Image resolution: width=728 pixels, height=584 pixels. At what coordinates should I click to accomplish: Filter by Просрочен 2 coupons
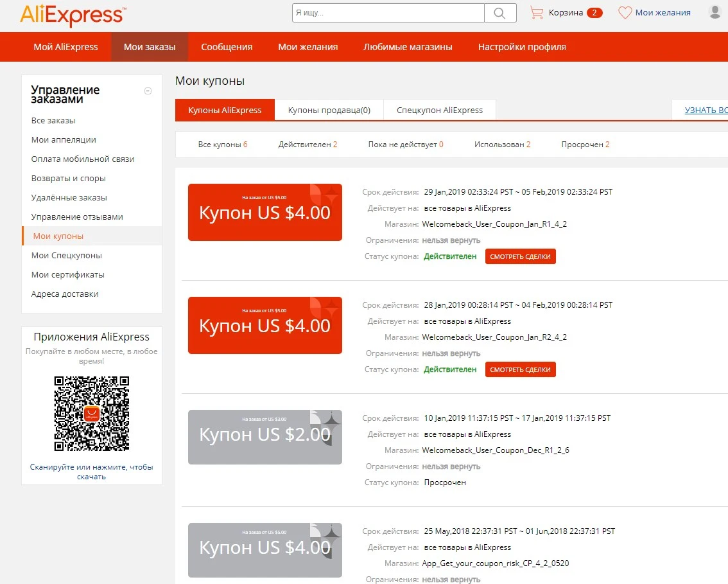pos(585,145)
